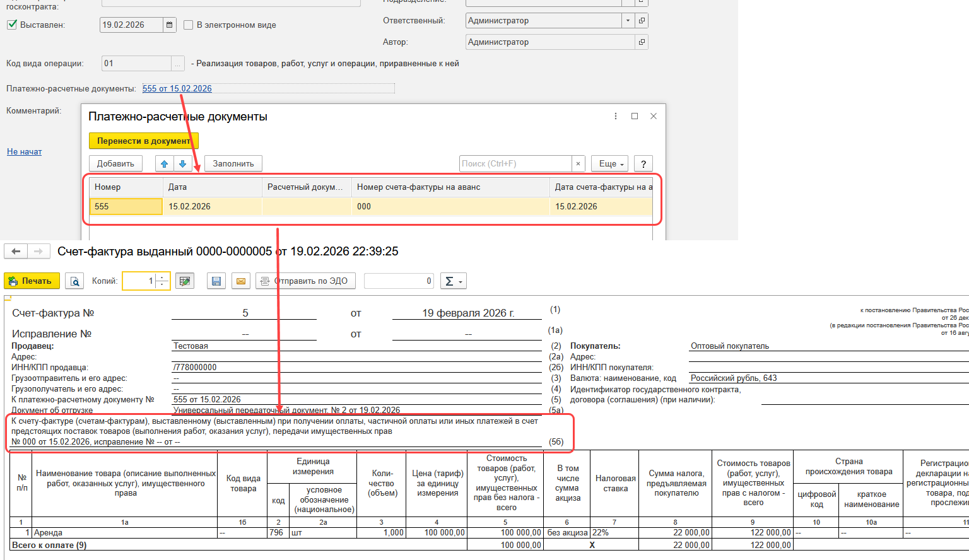
Task: Increase copies count with stepper
Action: pyautogui.click(x=162, y=277)
